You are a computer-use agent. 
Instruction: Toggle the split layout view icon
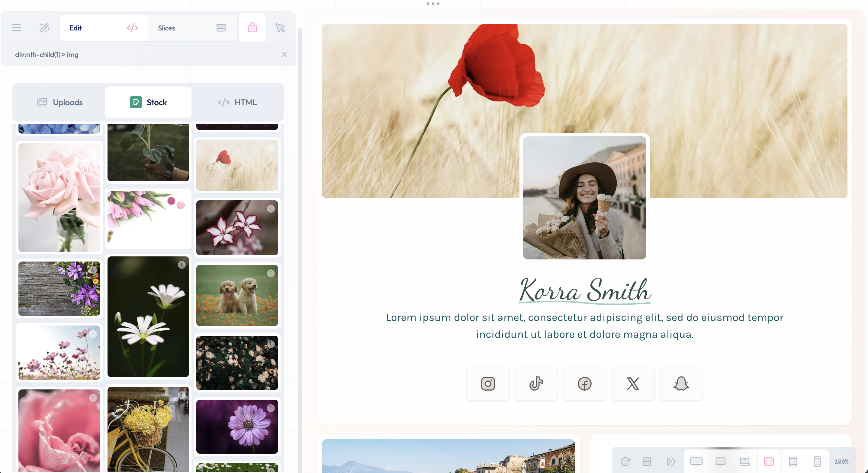coord(647,461)
